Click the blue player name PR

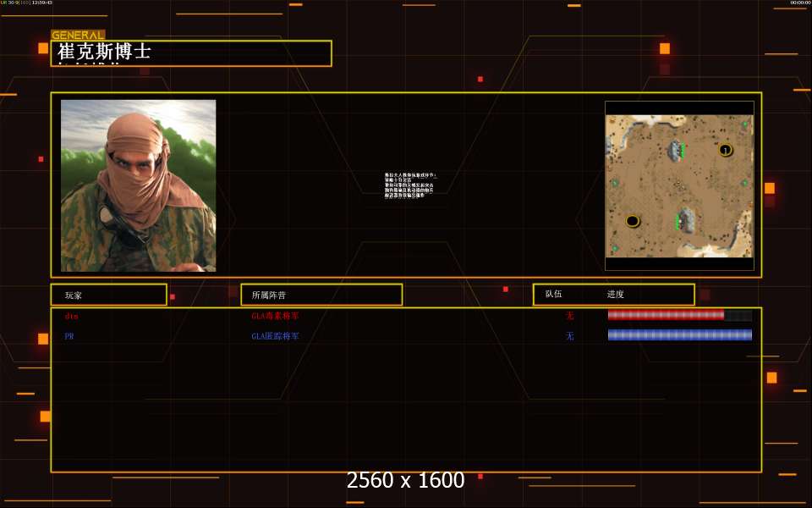69,336
